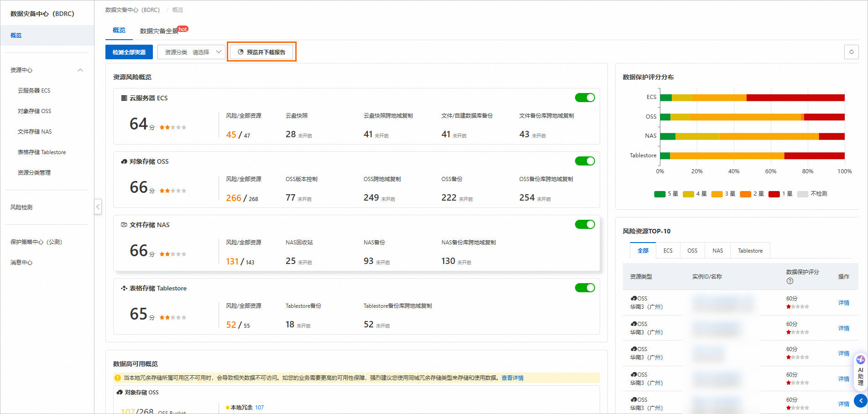Click the 文件存储 NAS folder icon
Image resolution: width=868 pixels, height=414 pixels.
tap(124, 225)
